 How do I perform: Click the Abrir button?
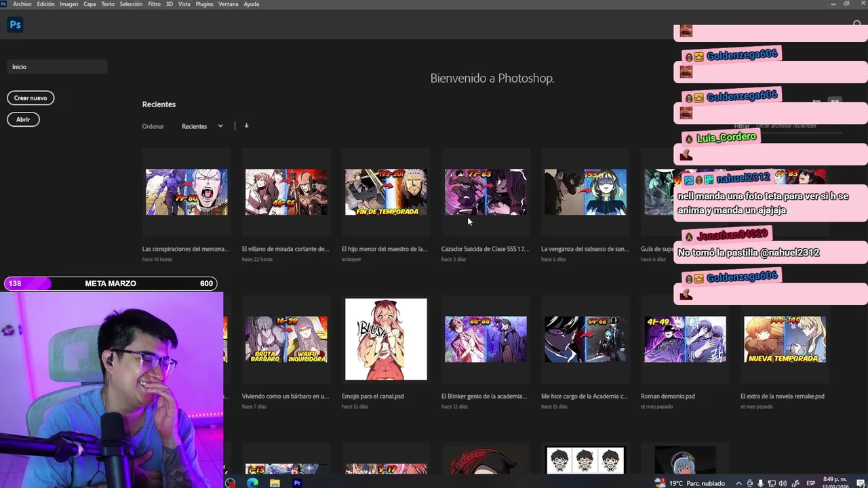[x=23, y=119]
